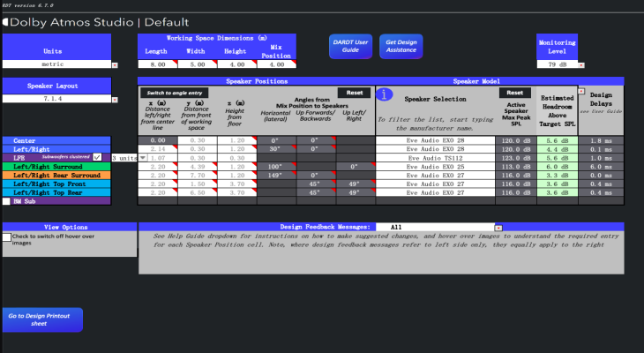Click the blue info icon beside Speaker Selection
The image size is (644, 353).
[384, 94]
